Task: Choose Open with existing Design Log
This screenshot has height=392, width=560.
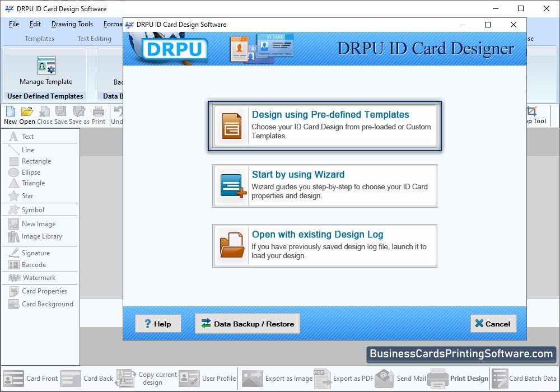Action: pos(325,246)
